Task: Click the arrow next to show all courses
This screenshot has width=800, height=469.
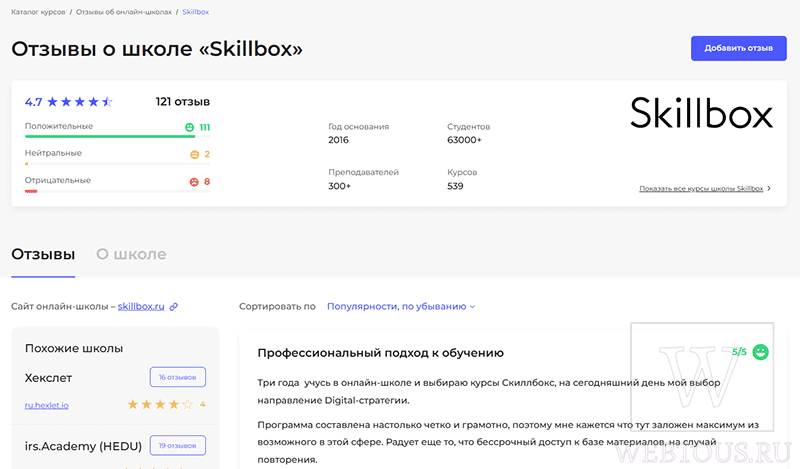Action: coord(769,188)
